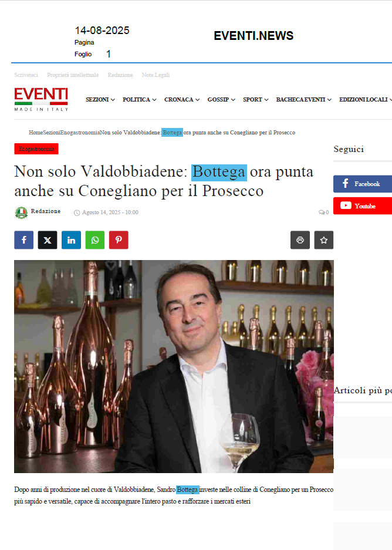Viewport: 392px width, 550px height.
Task: Follow on Youtube sidebar button
Action: click(363, 206)
